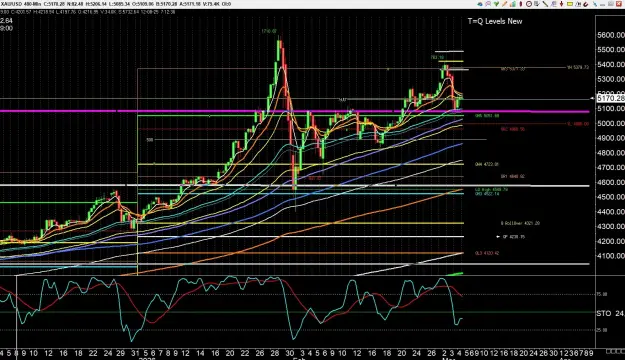Click the 4800.00 price axis label
The width and height of the screenshot is (625, 360).
pos(611,153)
